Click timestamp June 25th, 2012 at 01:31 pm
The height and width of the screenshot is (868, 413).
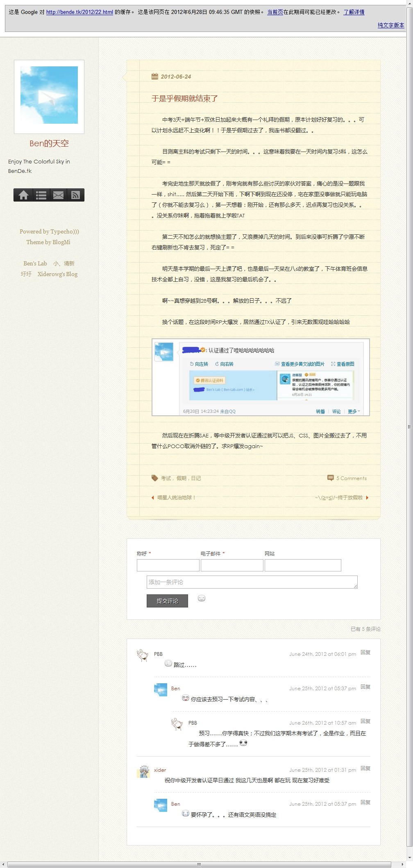pos(322,770)
